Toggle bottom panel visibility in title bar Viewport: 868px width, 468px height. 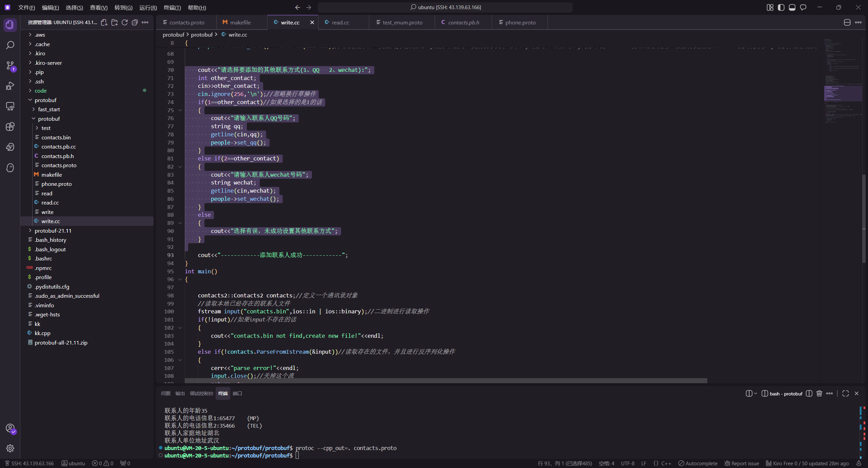tap(792, 7)
